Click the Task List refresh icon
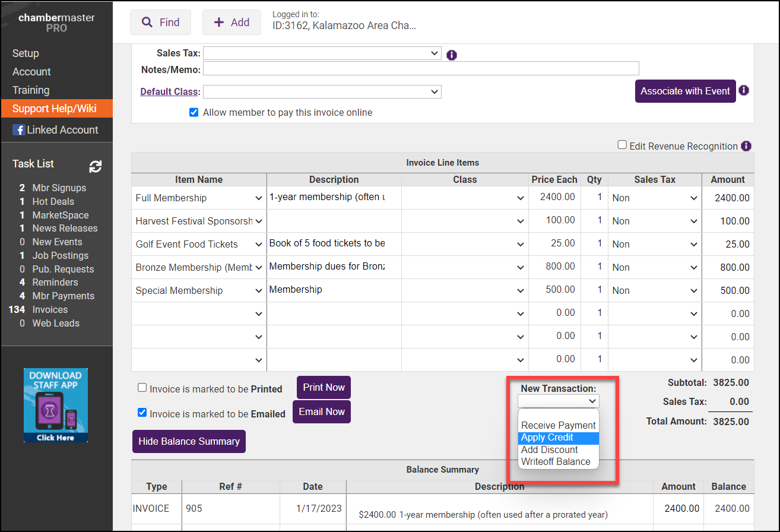This screenshot has height=532, width=780. [95, 167]
